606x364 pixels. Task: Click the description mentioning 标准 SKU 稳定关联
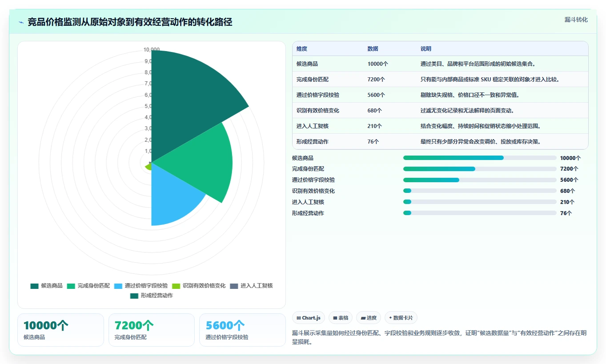coord(490,80)
